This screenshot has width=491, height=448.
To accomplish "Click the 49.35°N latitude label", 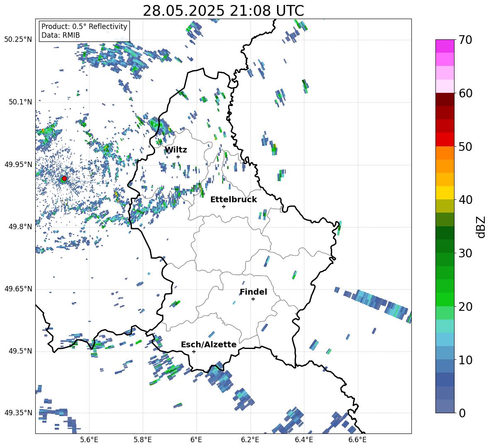I will click(x=18, y=413).
